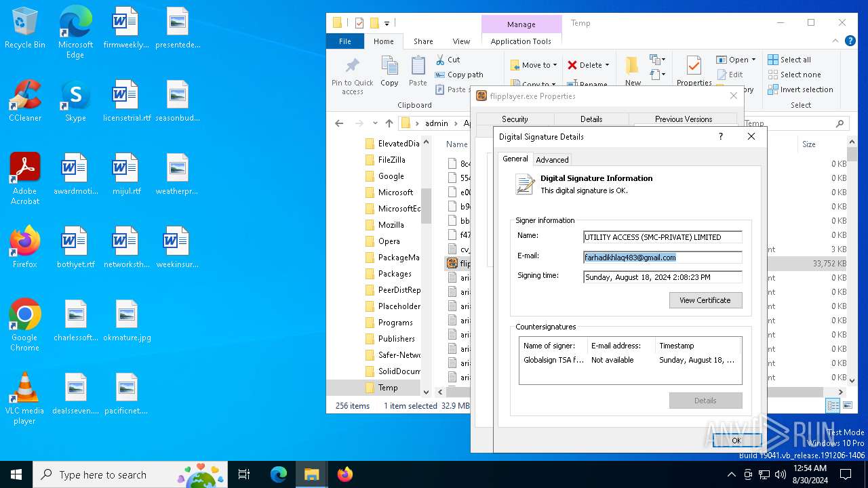Select the General tab in signature details
868x488 pixels.
coord(515,159)
